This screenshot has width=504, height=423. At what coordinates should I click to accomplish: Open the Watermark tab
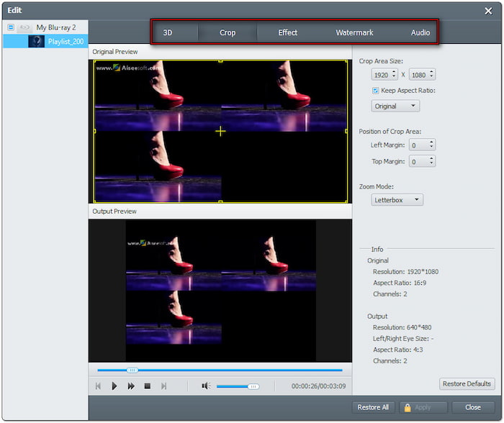tap(354, 32)
